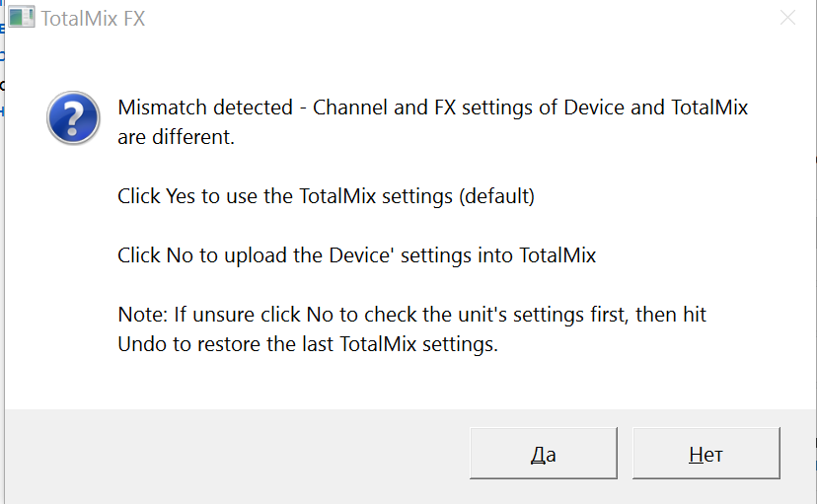Viewport: 817px width, 504px height.
Task: Click the "Click Yes to use" message line
Action: tap(326, 196)
